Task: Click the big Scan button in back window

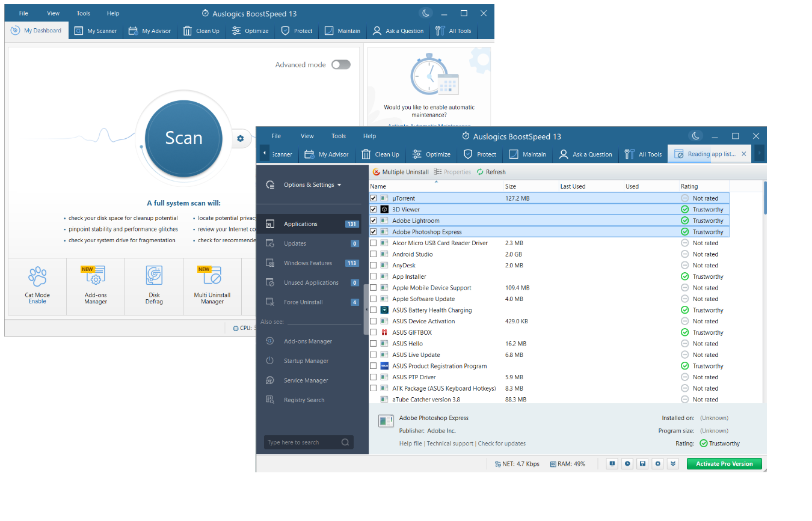Action: (184, 138)
